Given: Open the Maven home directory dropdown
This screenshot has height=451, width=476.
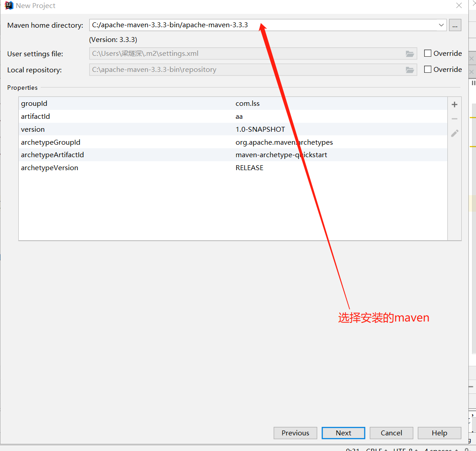Looking at the screenshot, I should (x=441, y=25).
